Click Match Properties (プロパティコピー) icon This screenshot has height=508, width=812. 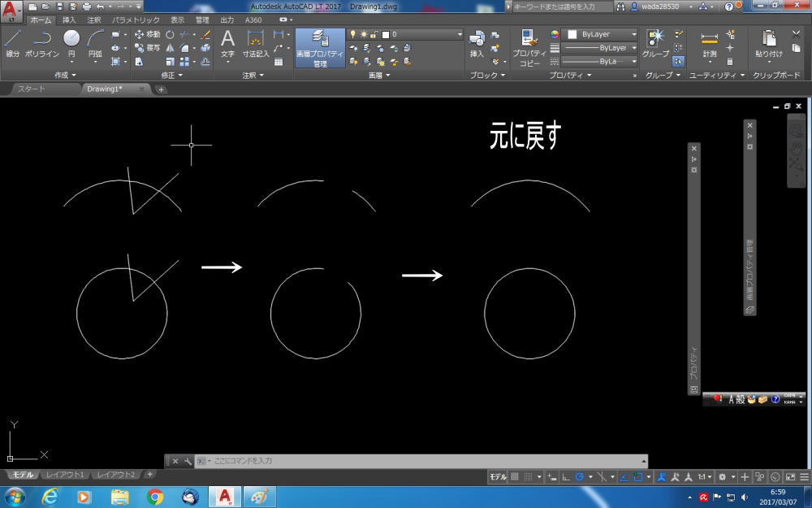pos(529,48)
